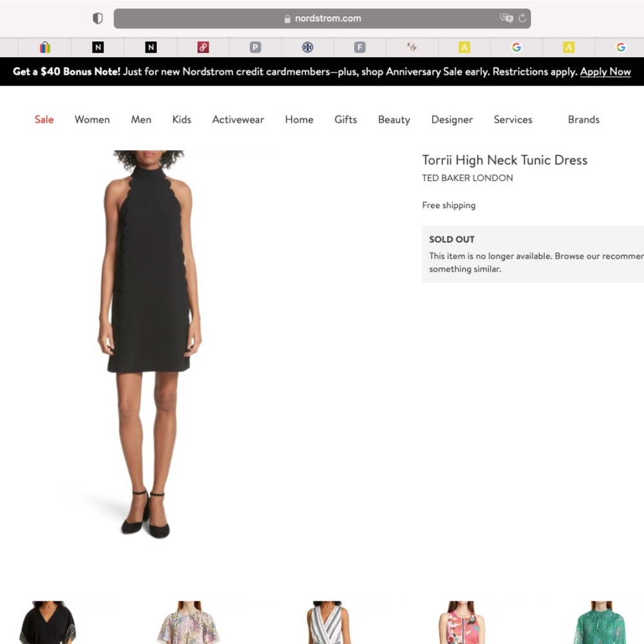This screenshot has height=644, width=644.
Task: Open the Sale menu
Action: 44,120
